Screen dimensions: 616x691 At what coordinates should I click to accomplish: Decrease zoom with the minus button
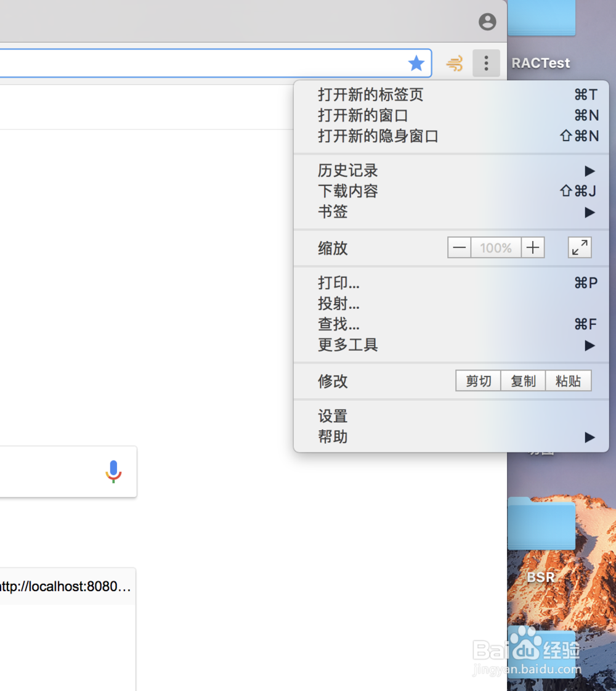point(460,248)
